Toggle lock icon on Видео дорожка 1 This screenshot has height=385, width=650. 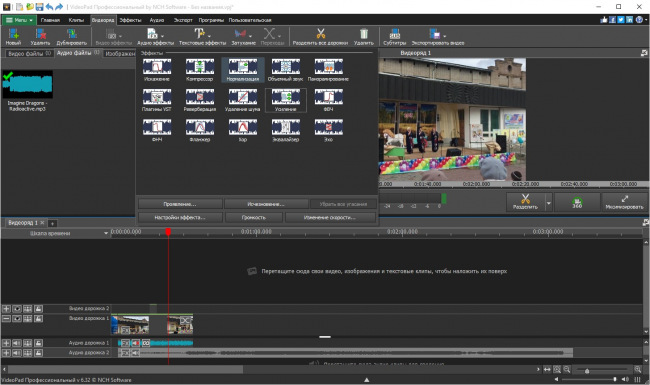click(x=38, y=319)
